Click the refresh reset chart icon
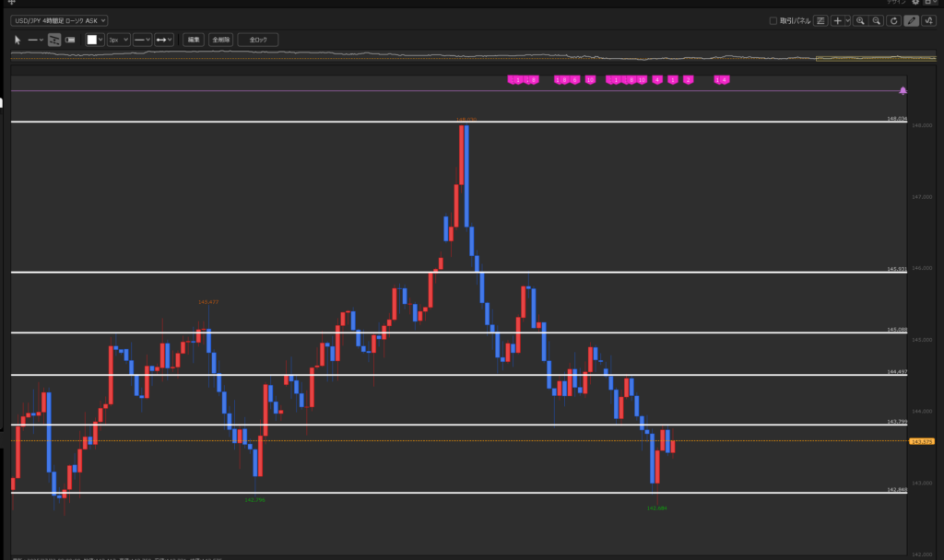The image size is (944, 560). 894,20
